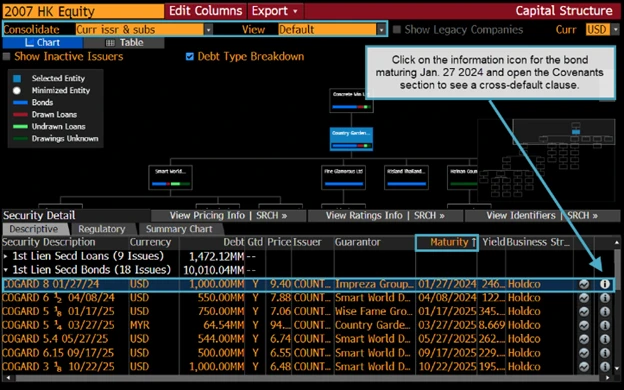The height and width of the screenshot is (390, 624).
Task: Click chart icon for COGARD 5.4 05/27/25
Action: [584, 339]
